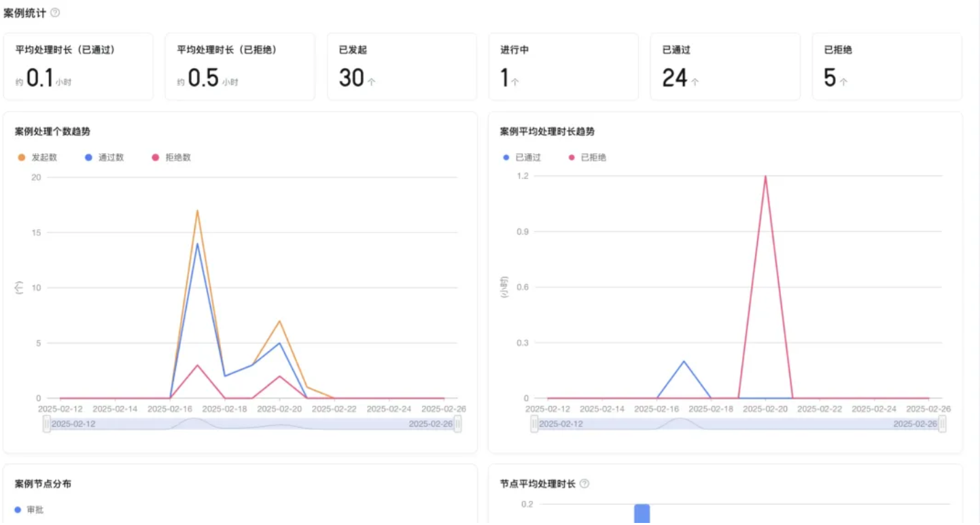This screenshot has width=980, height=525.
Task: Open the 平均处理时长（已拒绝）card
Action: [x=240, y=67]
